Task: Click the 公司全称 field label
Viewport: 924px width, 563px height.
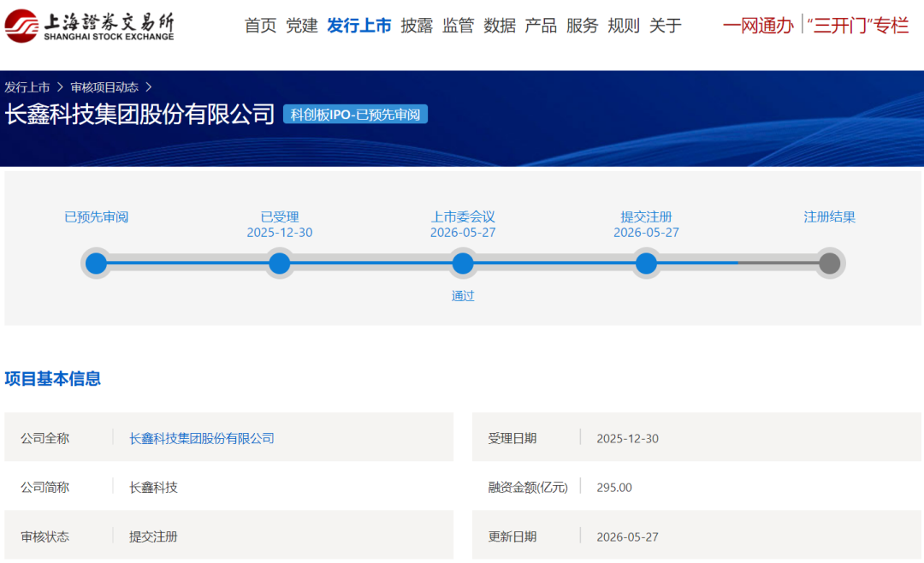Action: pos(44,438)
